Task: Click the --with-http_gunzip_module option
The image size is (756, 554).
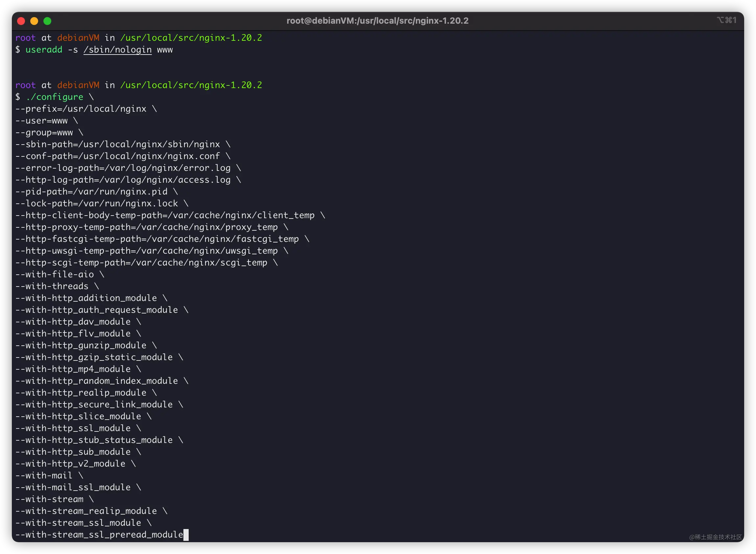Action: click(81, 345)
